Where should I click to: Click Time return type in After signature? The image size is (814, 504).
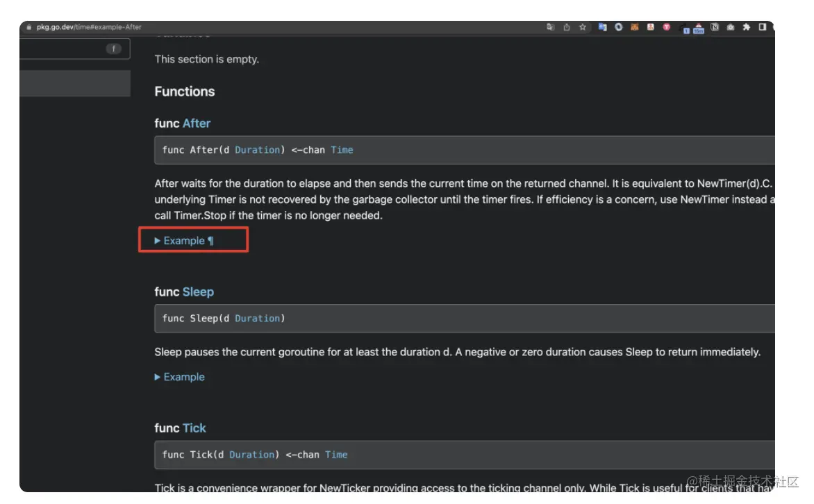[x=342, y=150]
